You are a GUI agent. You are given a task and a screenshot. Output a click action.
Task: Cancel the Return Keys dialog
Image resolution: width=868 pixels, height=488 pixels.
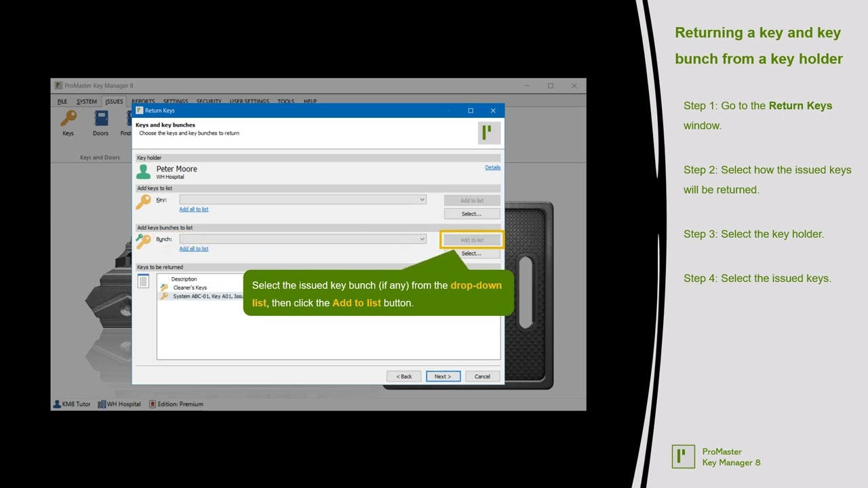click(482, 376)
